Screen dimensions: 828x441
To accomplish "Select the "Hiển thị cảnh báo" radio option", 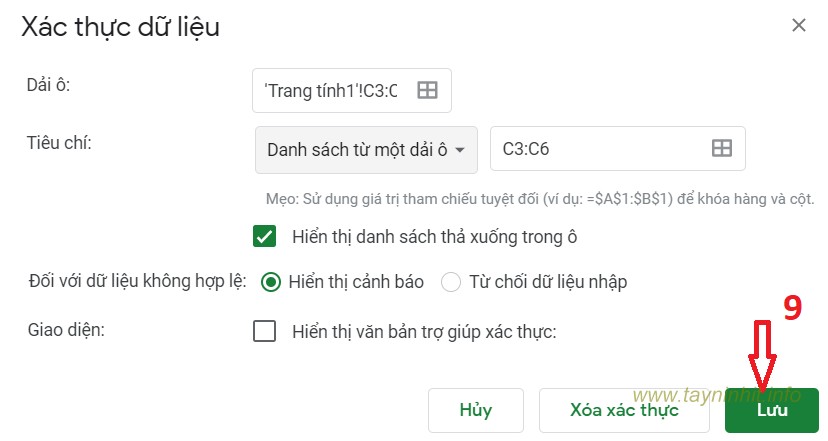I will (x=270, y=282).
